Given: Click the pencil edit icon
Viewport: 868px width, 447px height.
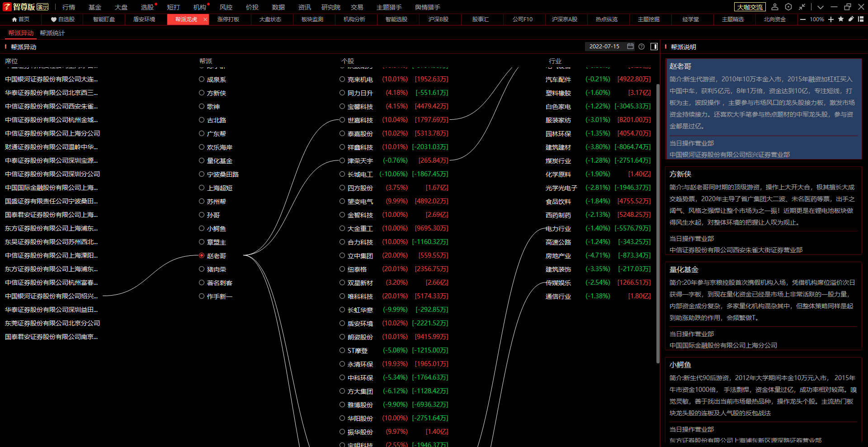Looking at the screenshot, I should pos(851,19).
